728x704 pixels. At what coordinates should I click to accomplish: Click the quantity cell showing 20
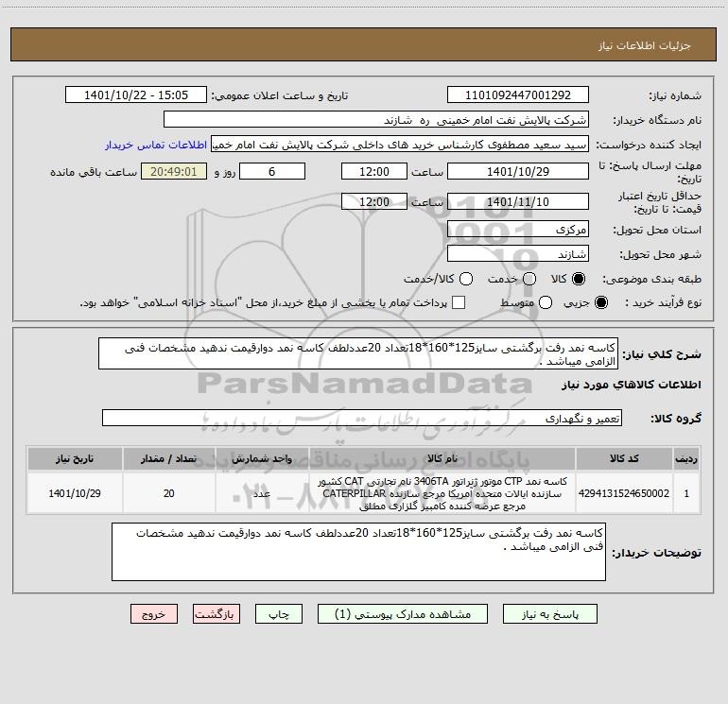click(x=168, y=493)
